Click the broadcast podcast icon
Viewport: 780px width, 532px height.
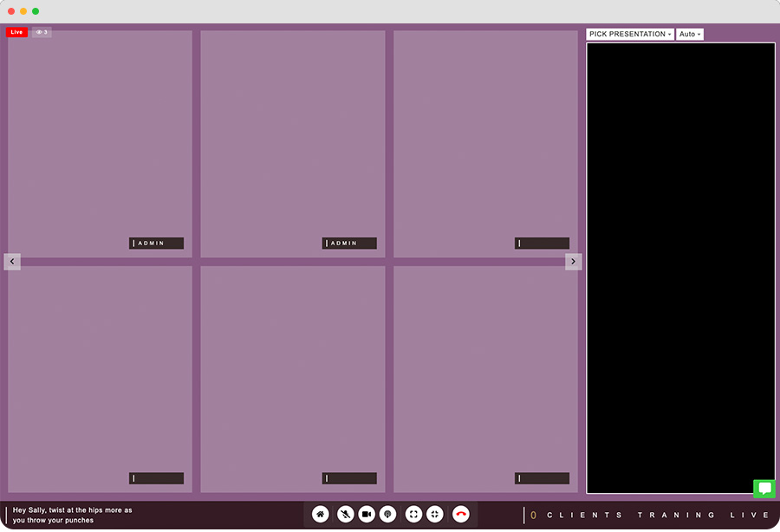388,514
